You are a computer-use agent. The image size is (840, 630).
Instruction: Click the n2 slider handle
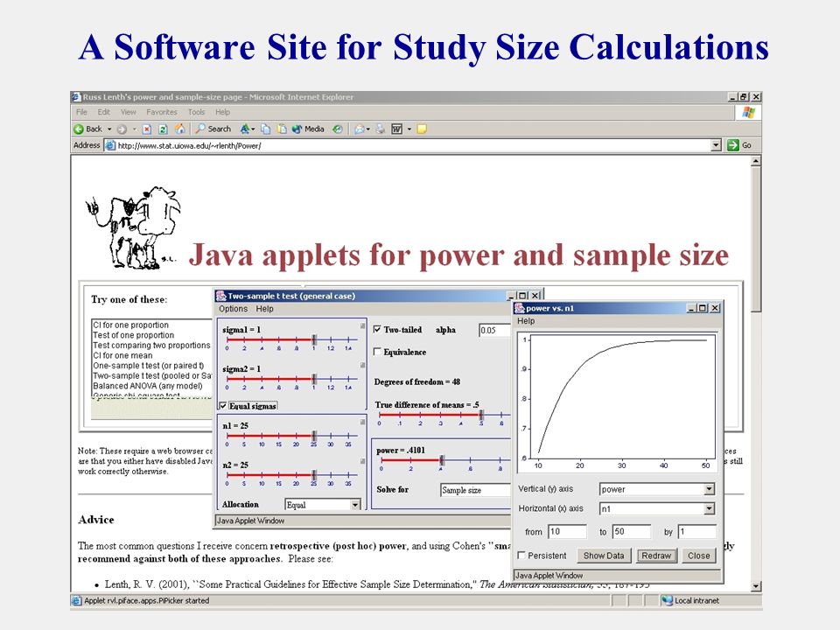(x=314, y=474)
